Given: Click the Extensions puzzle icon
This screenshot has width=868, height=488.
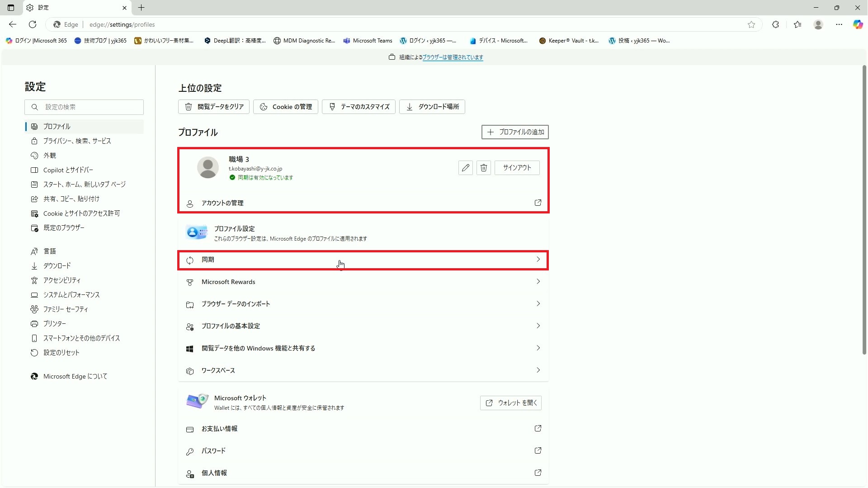Looking at the screenshot, I should pos(775,24).
